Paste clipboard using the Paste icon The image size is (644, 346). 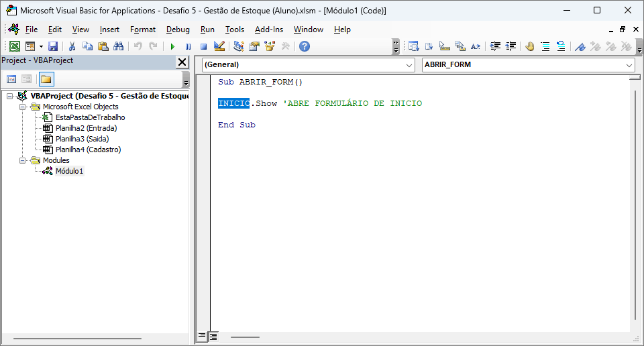103,46
